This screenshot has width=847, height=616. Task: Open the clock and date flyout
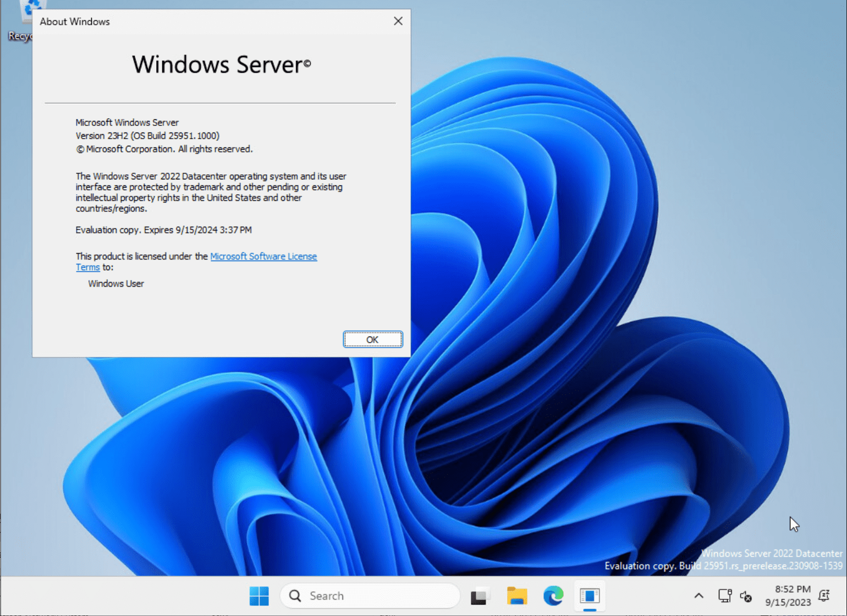click(x=788, y=596)
